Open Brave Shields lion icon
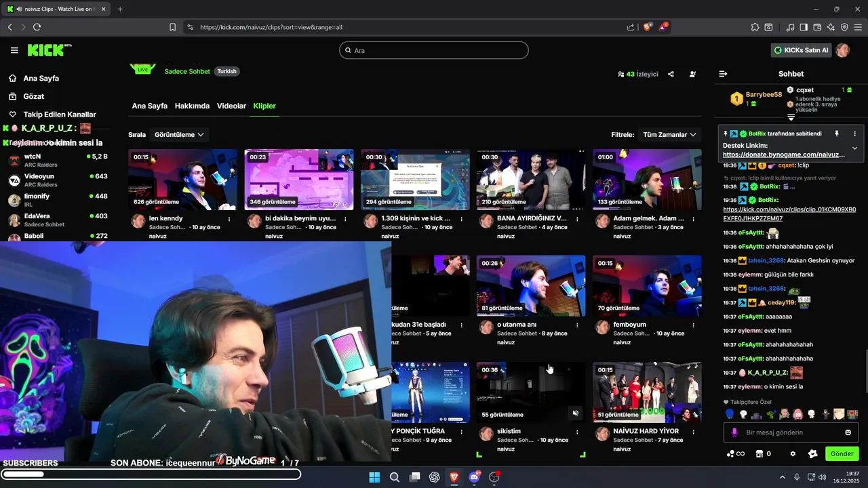This screenshot has height=488, width=868. (648, 27)
